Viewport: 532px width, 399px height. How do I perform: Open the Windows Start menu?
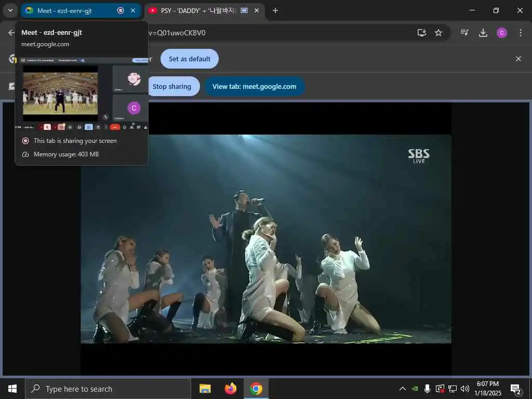(x=12, y=389)
